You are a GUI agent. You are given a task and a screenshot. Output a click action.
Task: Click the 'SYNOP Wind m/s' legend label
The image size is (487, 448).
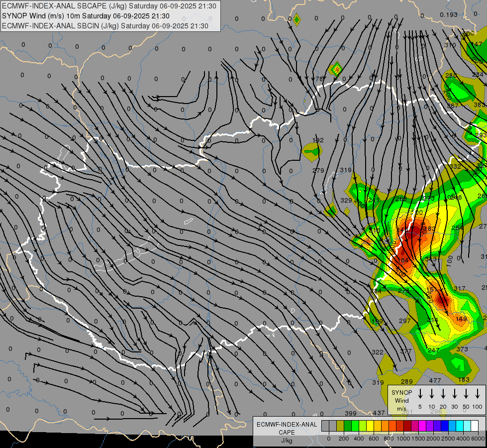[x=402, y=400]
